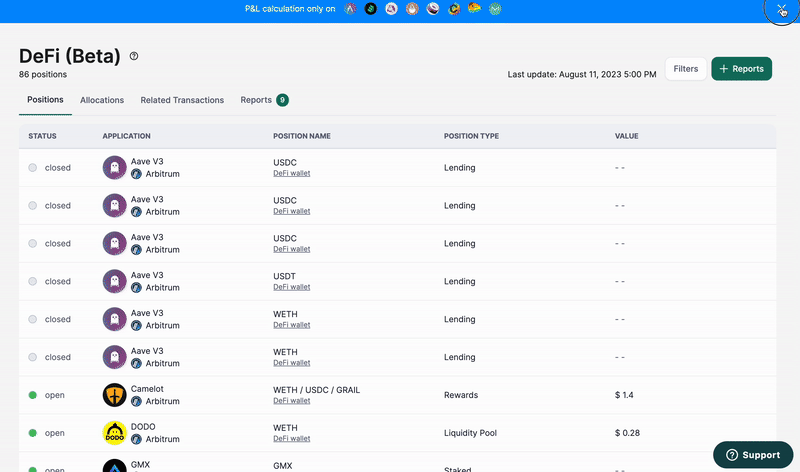Click the 'Liquidity Pool' position type cell
Image resolution: width=800 pixels, height=472 pixels.
tap(470, 433)
